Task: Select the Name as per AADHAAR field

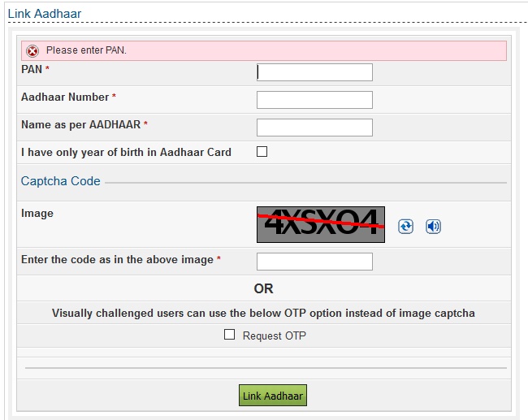Action: click(314, 128)
